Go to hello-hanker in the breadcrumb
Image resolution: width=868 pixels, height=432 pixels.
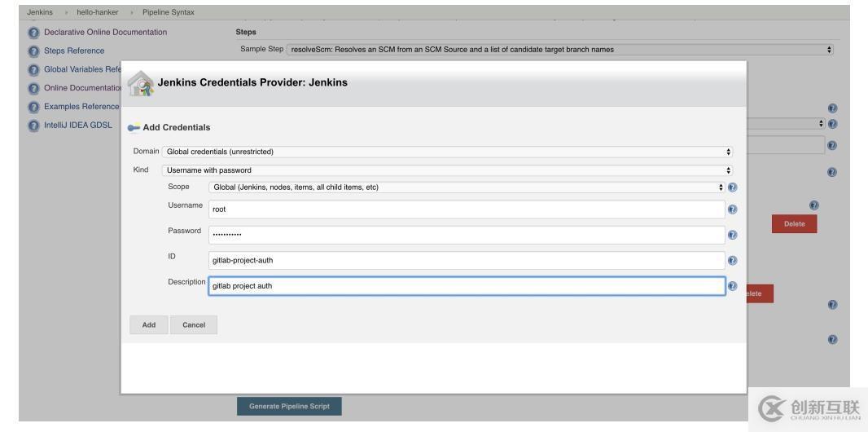98,12
